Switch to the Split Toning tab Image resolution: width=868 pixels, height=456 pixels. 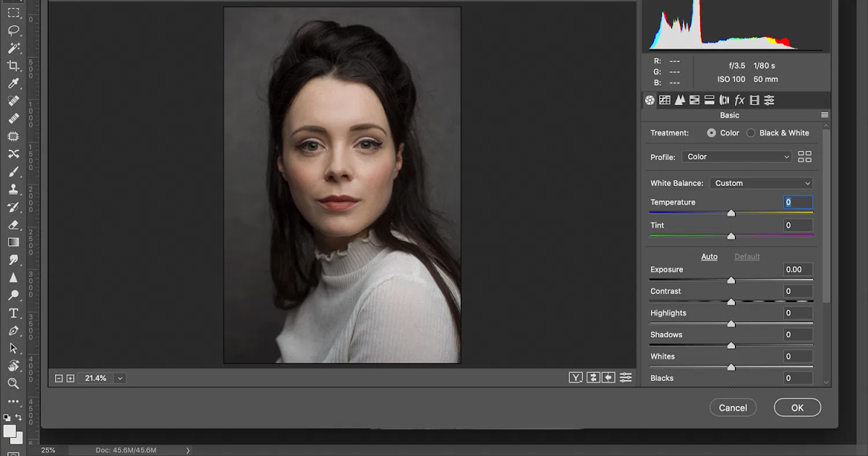click(710, 100)
